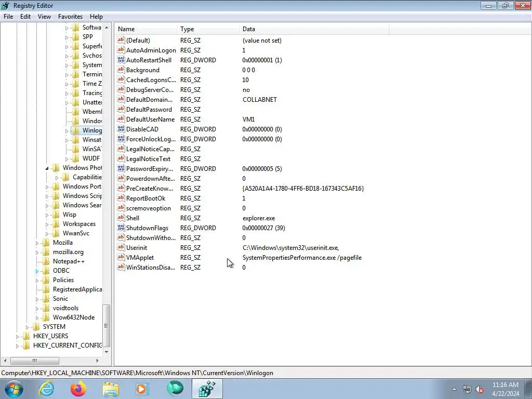Launch Firefox from the taskbar

tap(78, 389)
